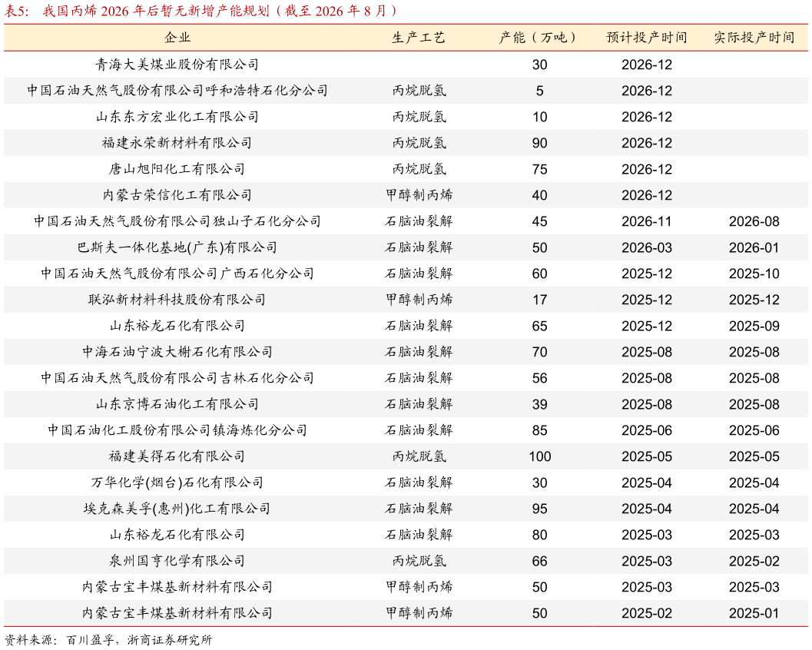Click actual date '2025-02'

(x=754, y=561)
